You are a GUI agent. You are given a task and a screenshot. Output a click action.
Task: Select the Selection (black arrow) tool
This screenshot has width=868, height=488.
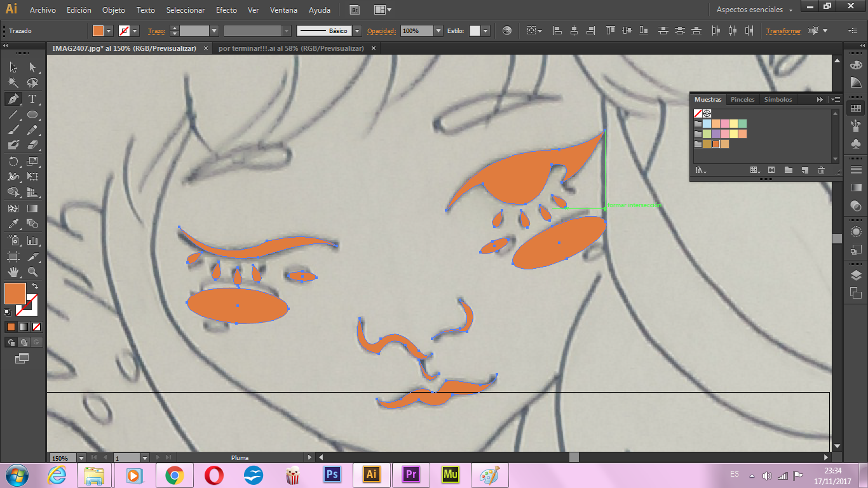(x=13, y=67)
